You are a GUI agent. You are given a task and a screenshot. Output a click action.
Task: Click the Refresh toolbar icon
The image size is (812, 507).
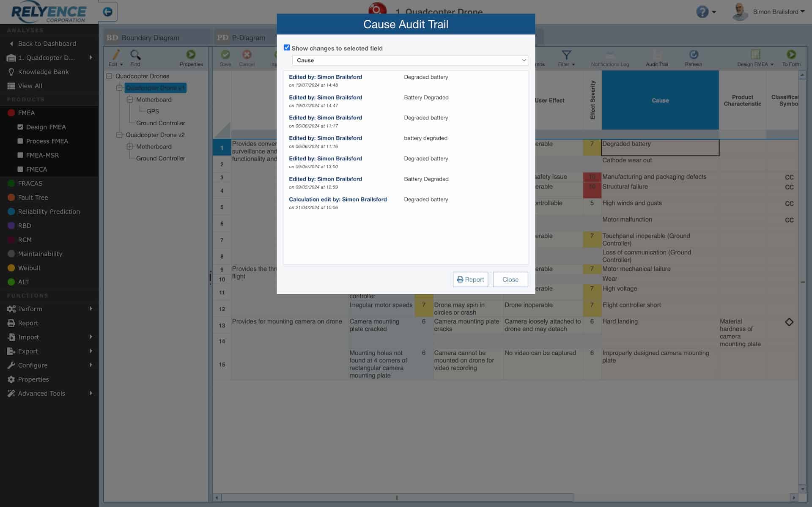coord(693,58)
